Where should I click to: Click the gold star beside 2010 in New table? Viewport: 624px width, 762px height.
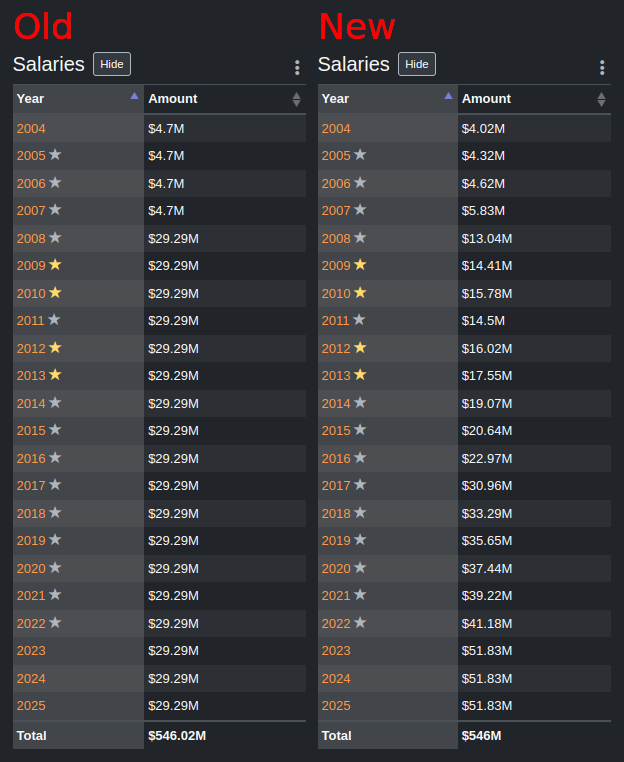(x=360, y=293)
